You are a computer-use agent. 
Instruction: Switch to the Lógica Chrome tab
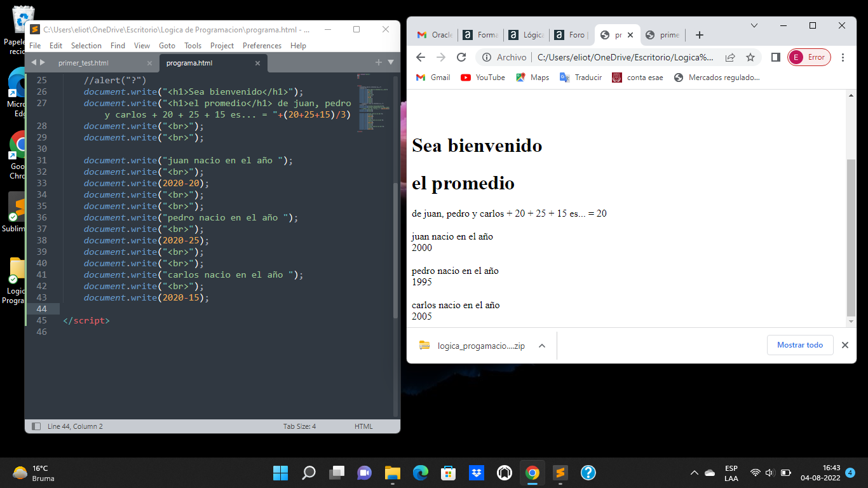[526, 35]
